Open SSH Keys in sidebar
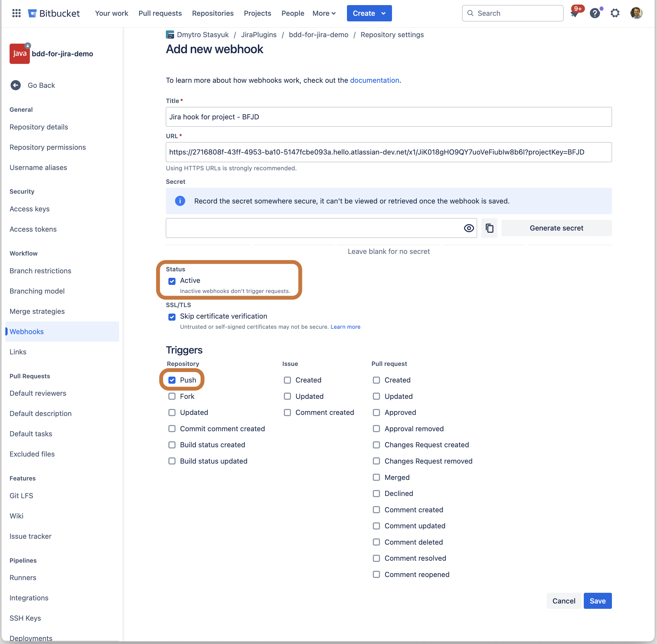Image resolution: width=657 pixels, height=644 pixels. click(x=25, y=618)
